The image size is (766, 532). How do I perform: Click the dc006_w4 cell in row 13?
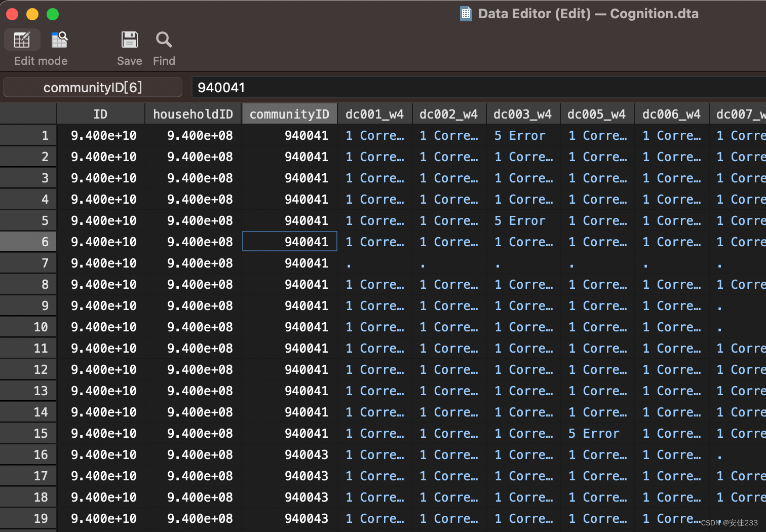click(x=671, y=391)
